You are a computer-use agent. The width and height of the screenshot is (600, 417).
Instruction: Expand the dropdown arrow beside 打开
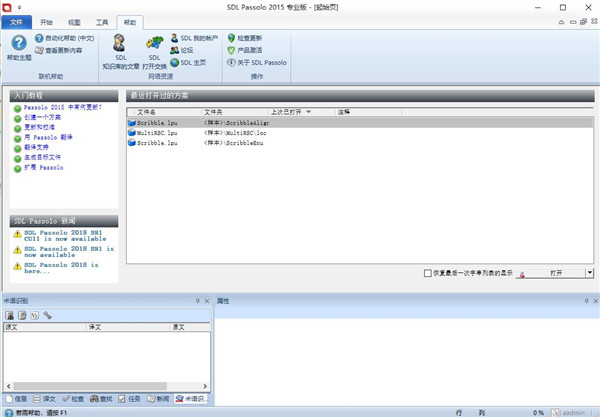[x=590, y=273]
